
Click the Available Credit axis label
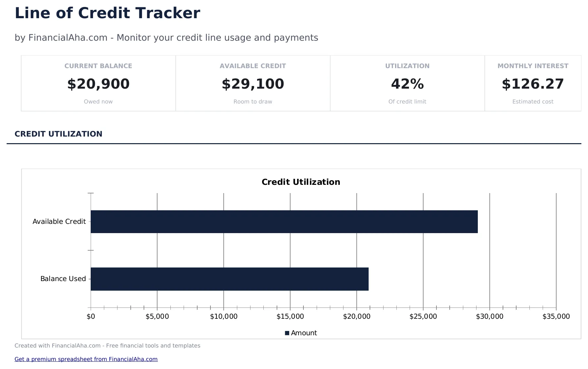pyautogui.click(x=59, y=221)
